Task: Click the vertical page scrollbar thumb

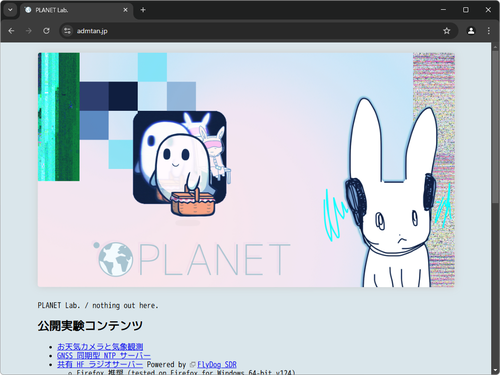Action: [495, 127]
